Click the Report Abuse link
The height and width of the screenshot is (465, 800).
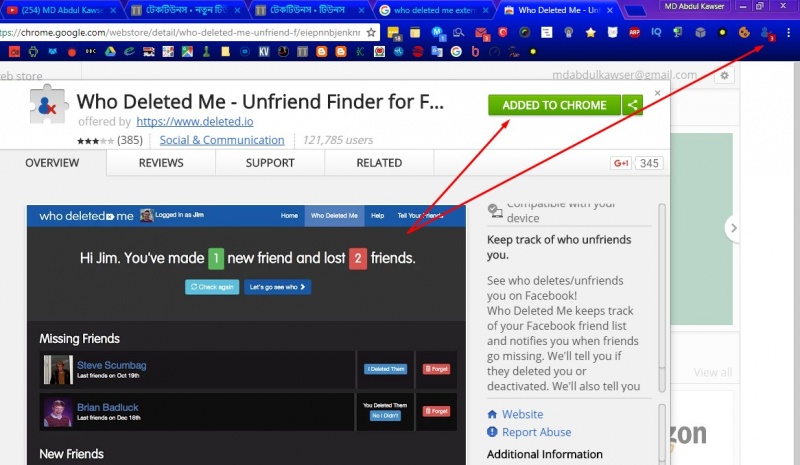click(536, 432)
